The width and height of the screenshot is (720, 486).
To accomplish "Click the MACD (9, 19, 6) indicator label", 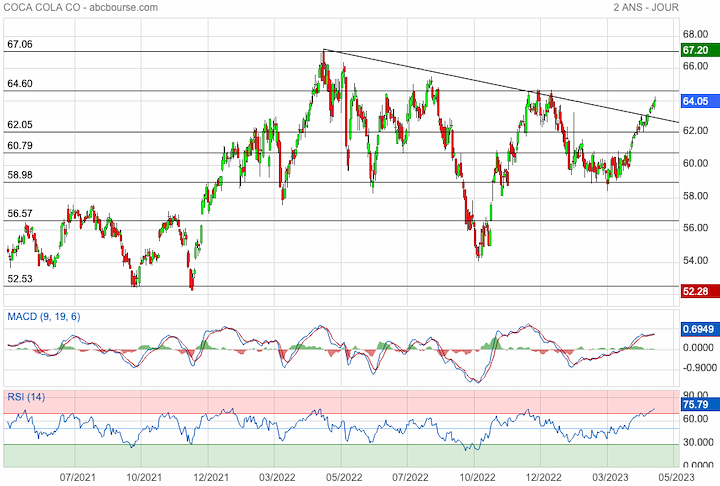I will [x=44, y=316].
